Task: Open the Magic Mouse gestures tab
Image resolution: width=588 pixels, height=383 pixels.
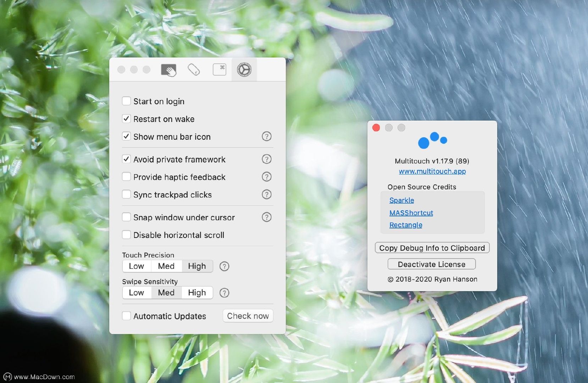Action: point(194,70)
